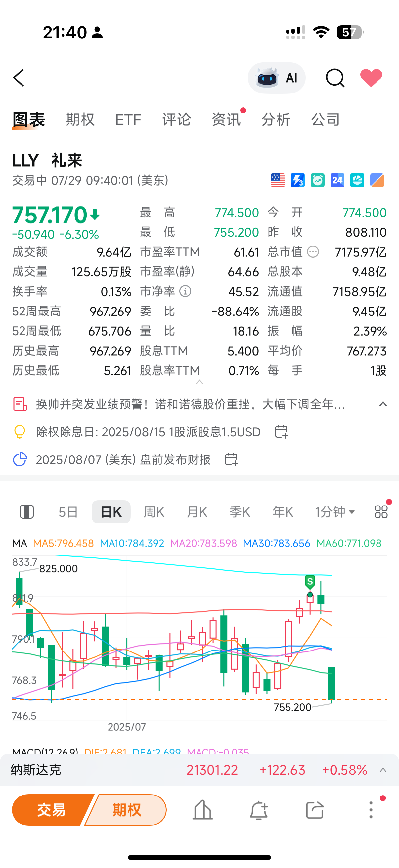Switch to the 图表 tab
The image size is (399, 868).
tap(29, 120)
